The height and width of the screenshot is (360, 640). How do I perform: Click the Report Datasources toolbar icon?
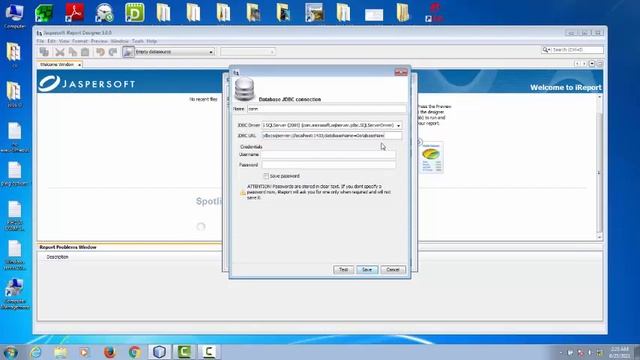pyautogui.click(x=128, y=52)
